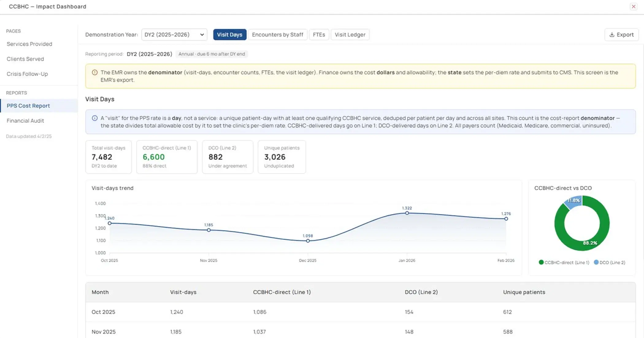
Task: Click the Dec 2025 point labeled 1,098
Action: pos(308,241)
